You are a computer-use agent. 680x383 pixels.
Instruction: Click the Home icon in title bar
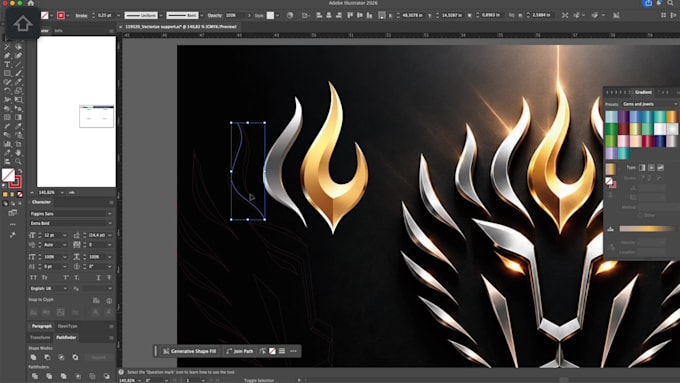(31, 3)
